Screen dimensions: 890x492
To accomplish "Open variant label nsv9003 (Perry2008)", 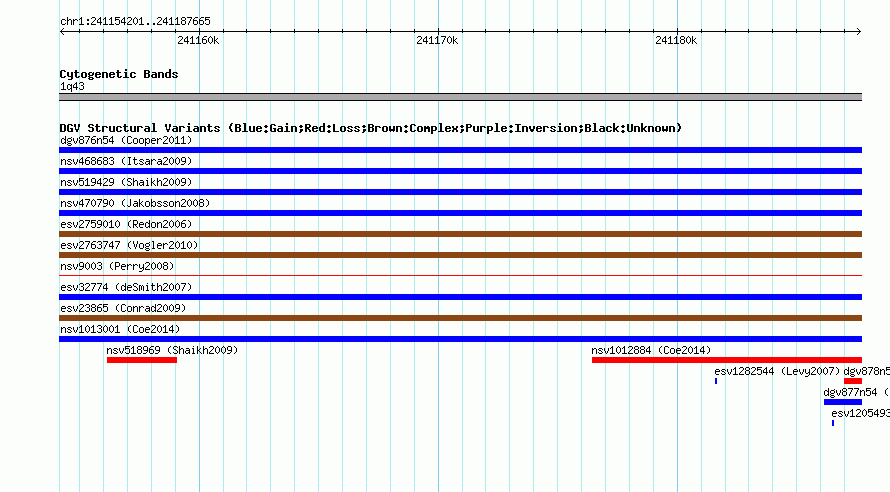I will [117, 266].
